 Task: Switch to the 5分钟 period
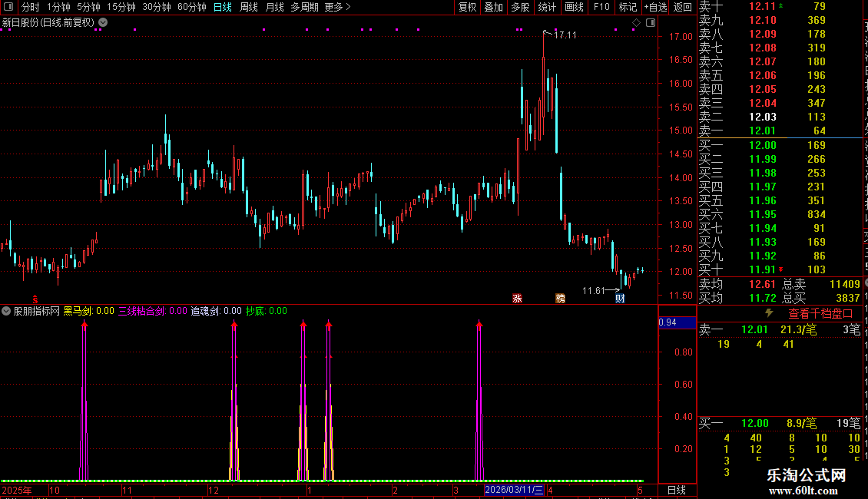pyautogui.click(x=88, y=7)
